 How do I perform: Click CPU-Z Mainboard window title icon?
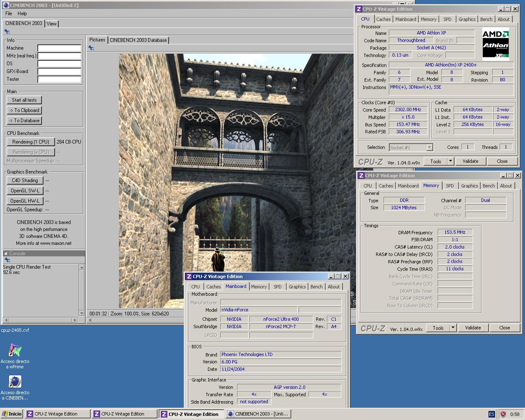[189, 276]
